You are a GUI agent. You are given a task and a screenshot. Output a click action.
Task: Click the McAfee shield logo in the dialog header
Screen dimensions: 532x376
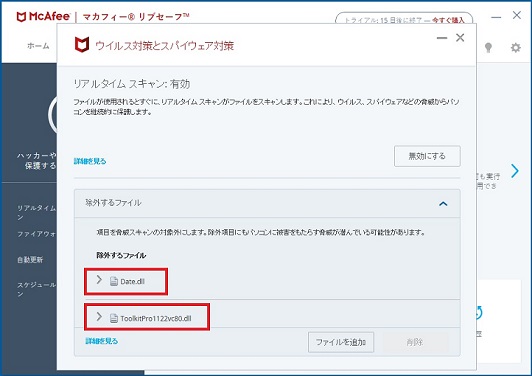[82, 45]
